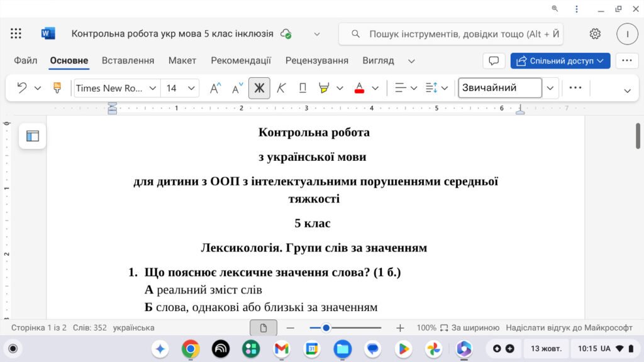
Task: Adjust the zoom slider
Action: click(x=326, y=327)
